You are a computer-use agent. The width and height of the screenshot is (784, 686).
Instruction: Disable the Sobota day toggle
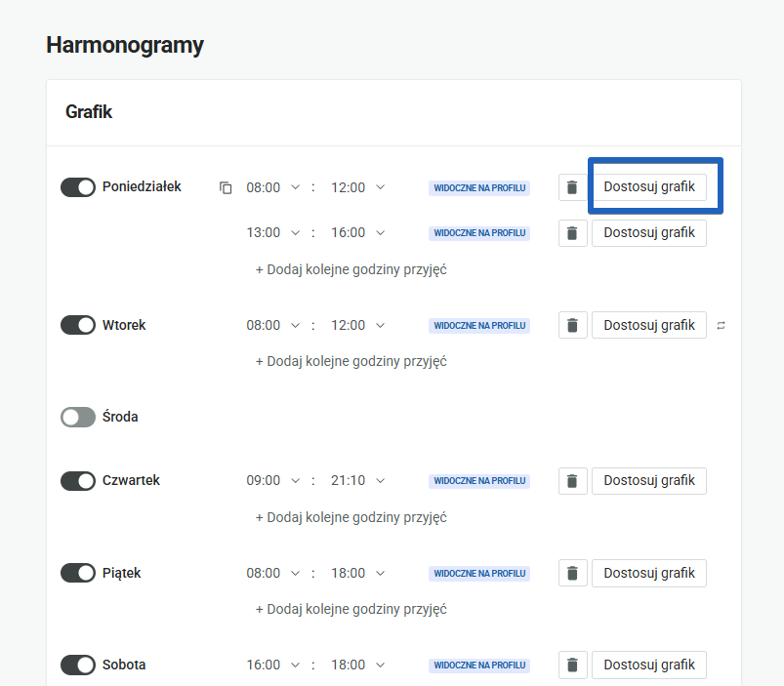[78, 665]
